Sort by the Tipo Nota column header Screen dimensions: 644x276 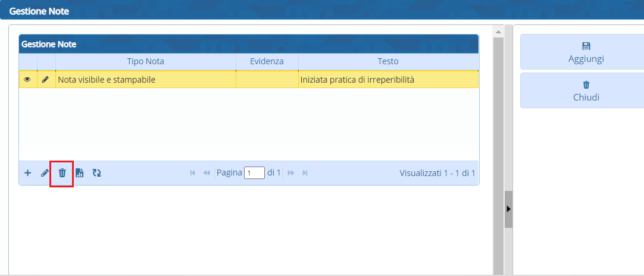click(145, 61)
